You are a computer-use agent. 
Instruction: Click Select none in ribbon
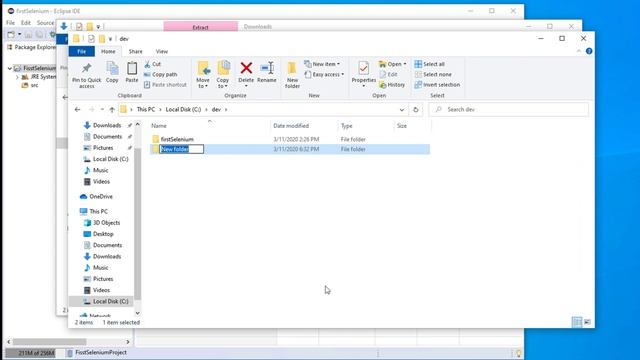click(x=433, y=74)
